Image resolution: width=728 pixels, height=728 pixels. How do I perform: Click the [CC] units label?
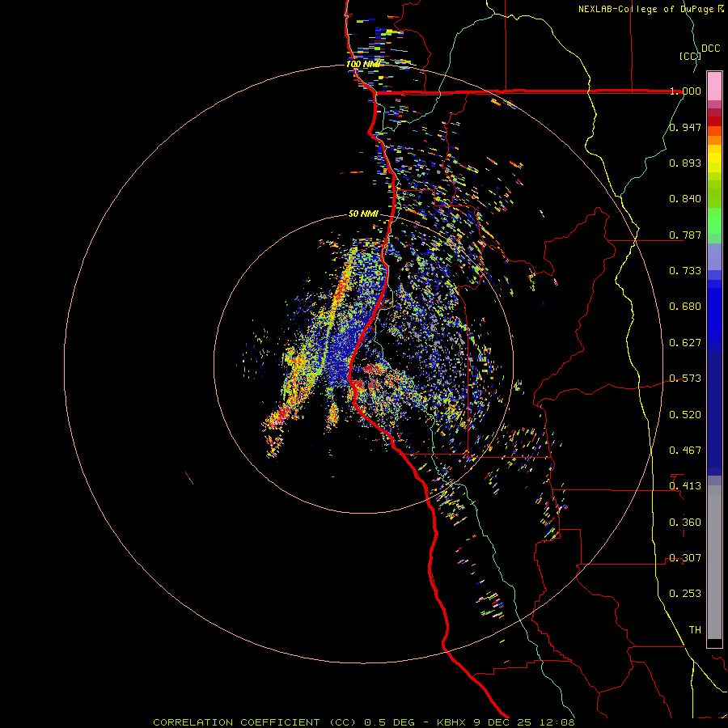pos(690,56)
